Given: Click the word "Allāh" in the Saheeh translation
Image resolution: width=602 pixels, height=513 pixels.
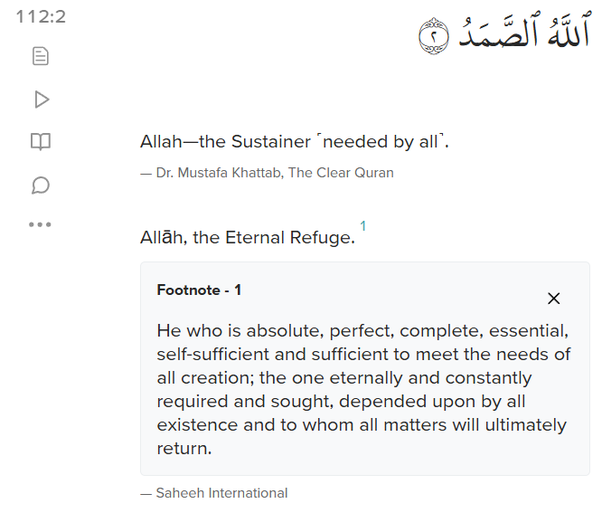Looking at the screenshot, I should [162, 238].
